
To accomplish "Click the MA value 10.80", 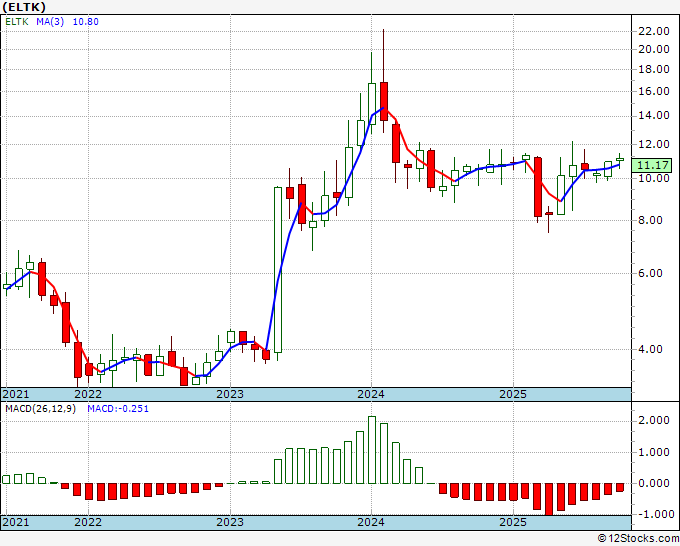I will [85, 21].
